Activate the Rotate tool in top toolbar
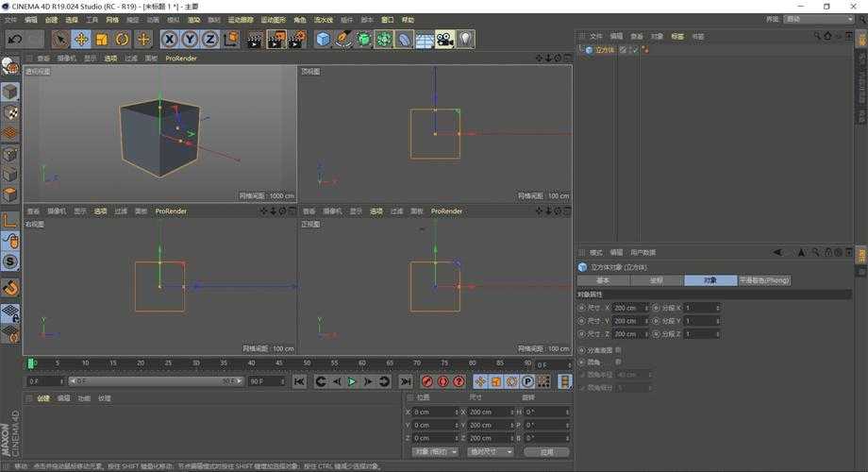The height and width of the screenshot is (472, 868). tap(122, 40)
